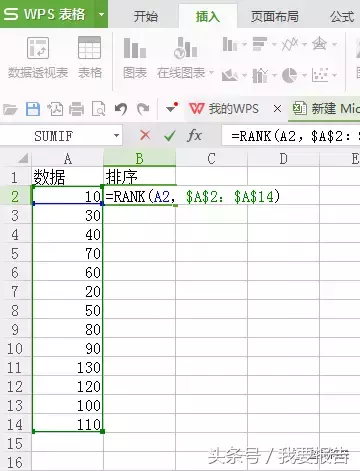The height and width of the screenshot is (471, 360).
Task: Insert a 图表 chart
Action: (135, 58)
